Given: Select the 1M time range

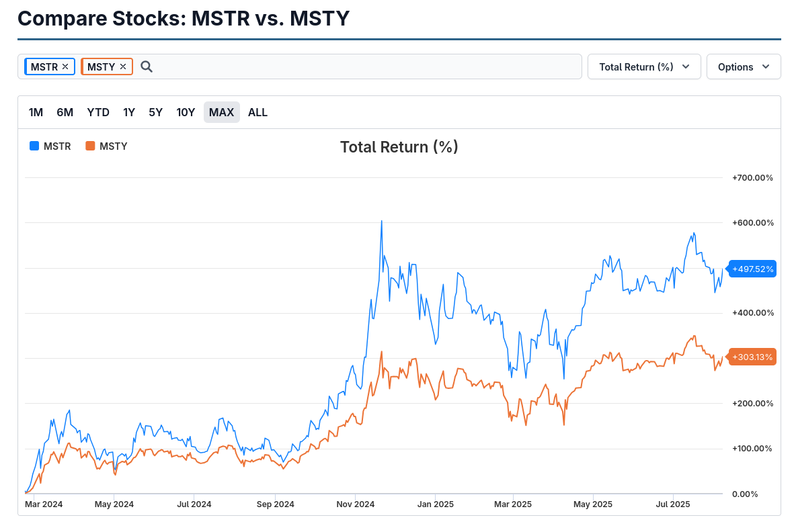Looking at the screenshot, I should (x=36, y=112).
